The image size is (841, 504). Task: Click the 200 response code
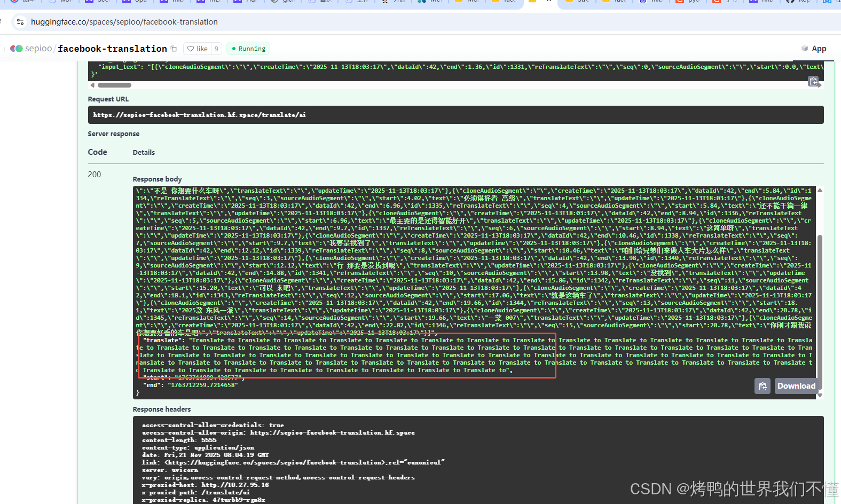point(95,175)
